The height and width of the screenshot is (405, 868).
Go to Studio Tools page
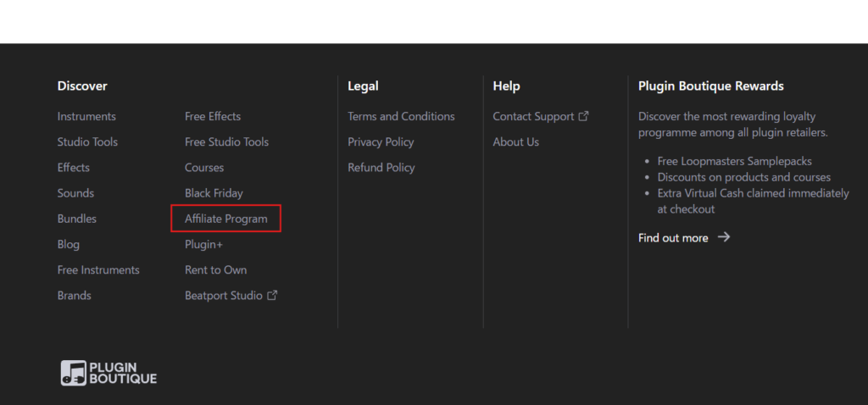(87, 142)
